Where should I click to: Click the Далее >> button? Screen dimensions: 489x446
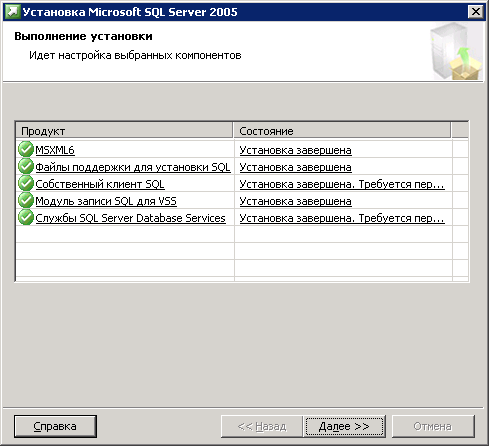345,426
